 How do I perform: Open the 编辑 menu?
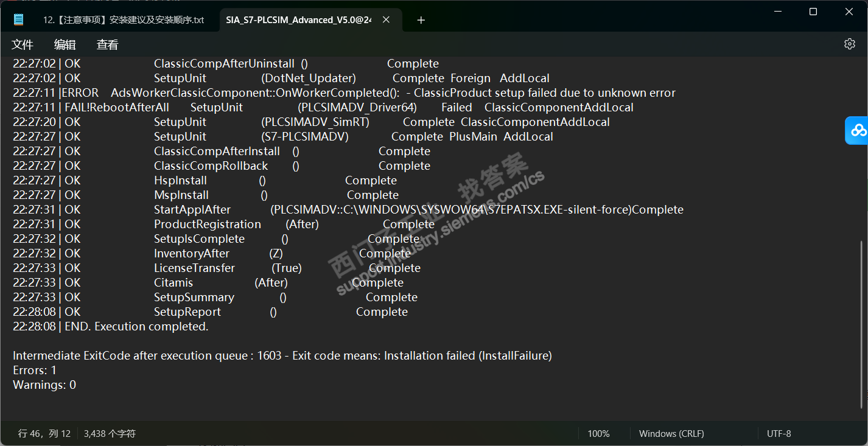click(x=65, y=44)
